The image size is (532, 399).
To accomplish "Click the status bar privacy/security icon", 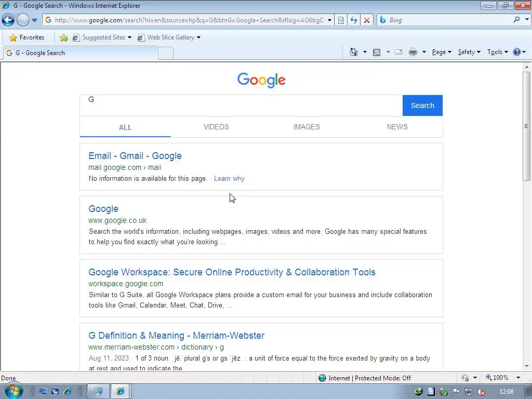I will coord(465,378).
